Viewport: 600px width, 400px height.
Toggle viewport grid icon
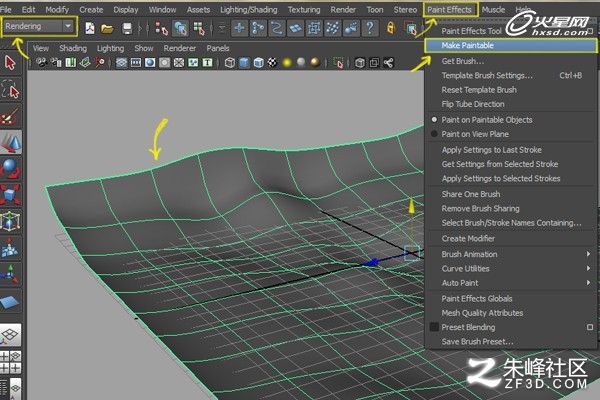tap(121, 62)
